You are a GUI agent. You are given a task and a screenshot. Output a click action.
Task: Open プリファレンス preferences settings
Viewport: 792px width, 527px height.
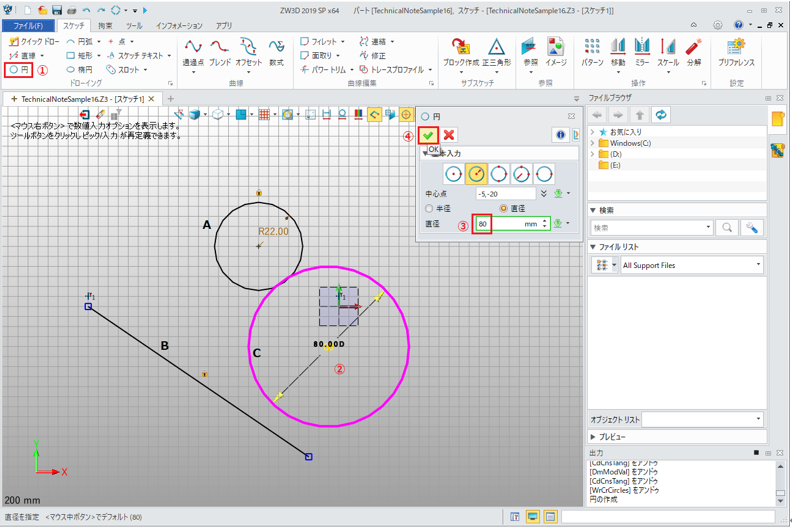736,53
